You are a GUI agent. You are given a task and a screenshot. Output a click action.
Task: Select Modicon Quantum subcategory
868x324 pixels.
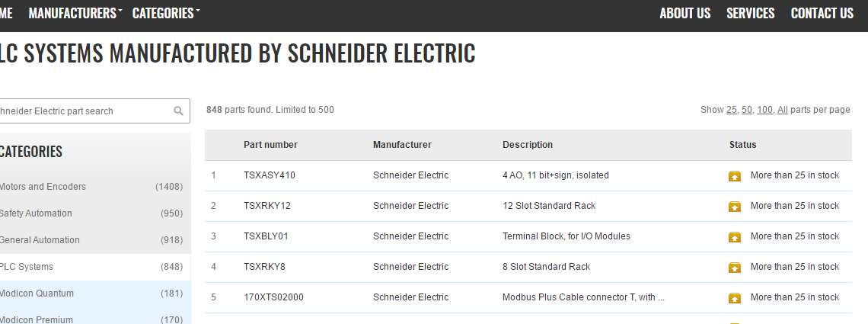click(x=37, y=294)
